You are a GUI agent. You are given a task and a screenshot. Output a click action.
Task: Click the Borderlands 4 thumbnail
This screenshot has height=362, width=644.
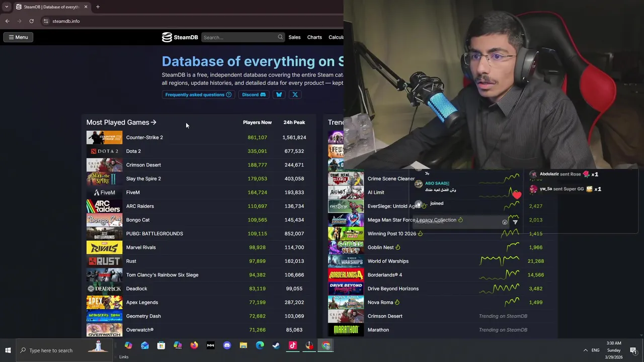click(x=346, y=275)
